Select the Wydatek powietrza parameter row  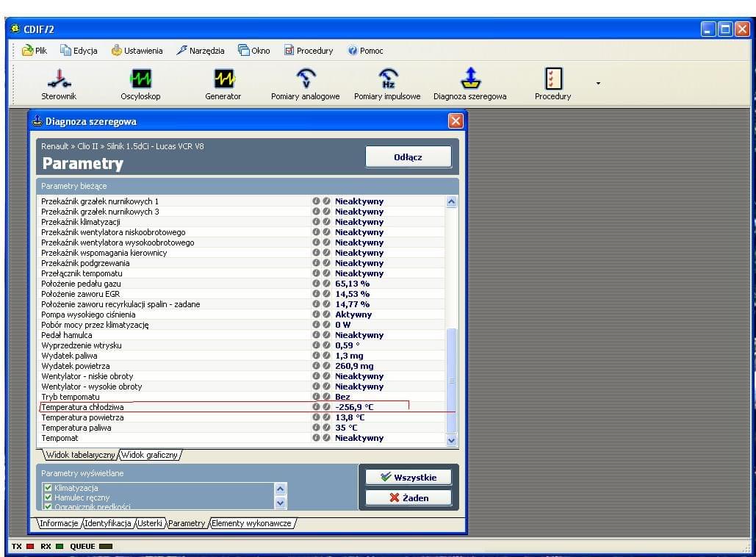click(x=242, y=366)
